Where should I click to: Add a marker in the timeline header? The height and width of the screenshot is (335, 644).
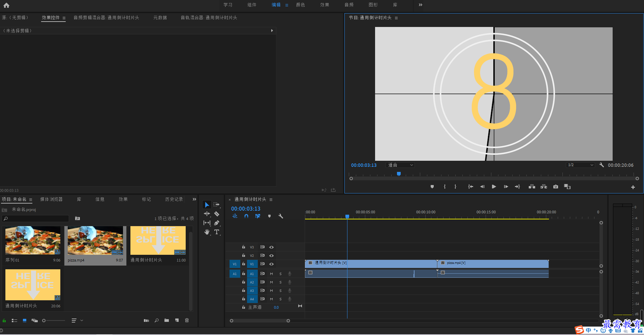tap(269, 216)
